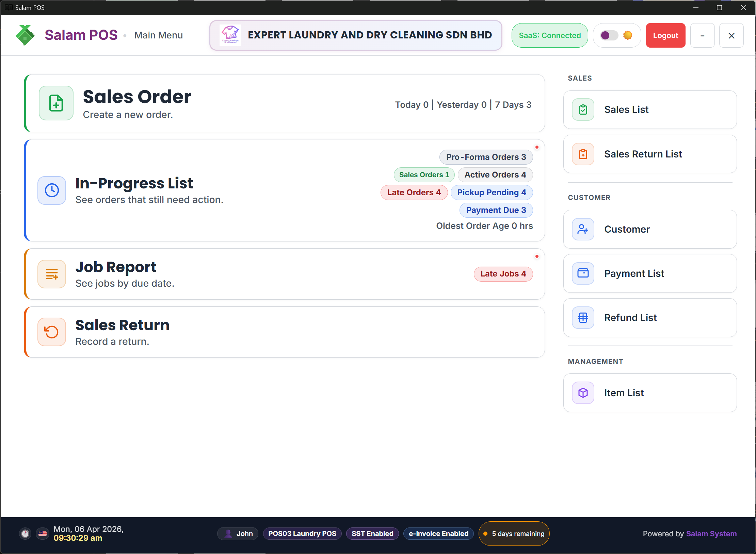Click the John user pill
Viewport: 756px width, 554px height.
pyautogui.click(x=238, y=534)
